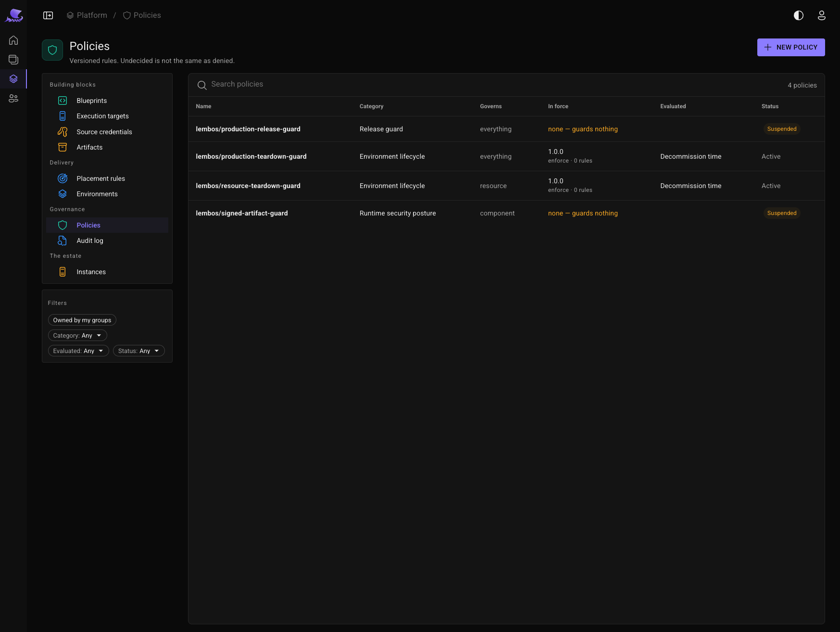
Task: Open Placement rules menu item
Action: point(107,178)
